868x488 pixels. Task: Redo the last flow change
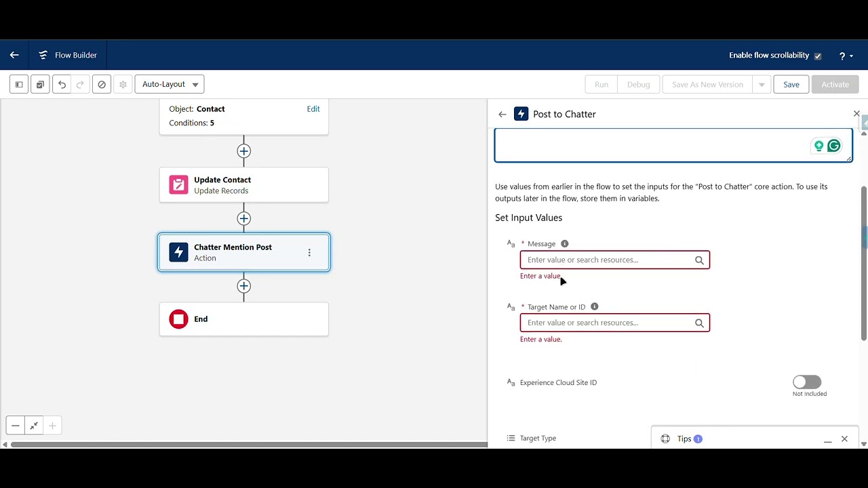tap(80, 85)
